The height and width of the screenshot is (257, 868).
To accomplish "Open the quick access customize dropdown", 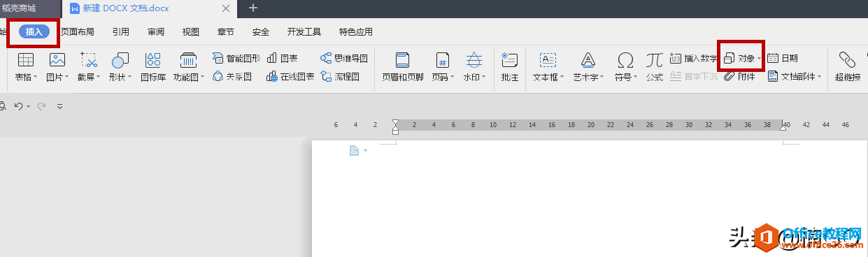I will (x=59, y=106).
